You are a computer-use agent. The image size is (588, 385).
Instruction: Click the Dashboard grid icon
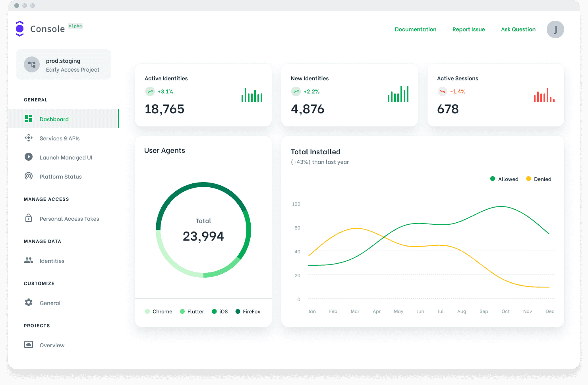[29, 119]
